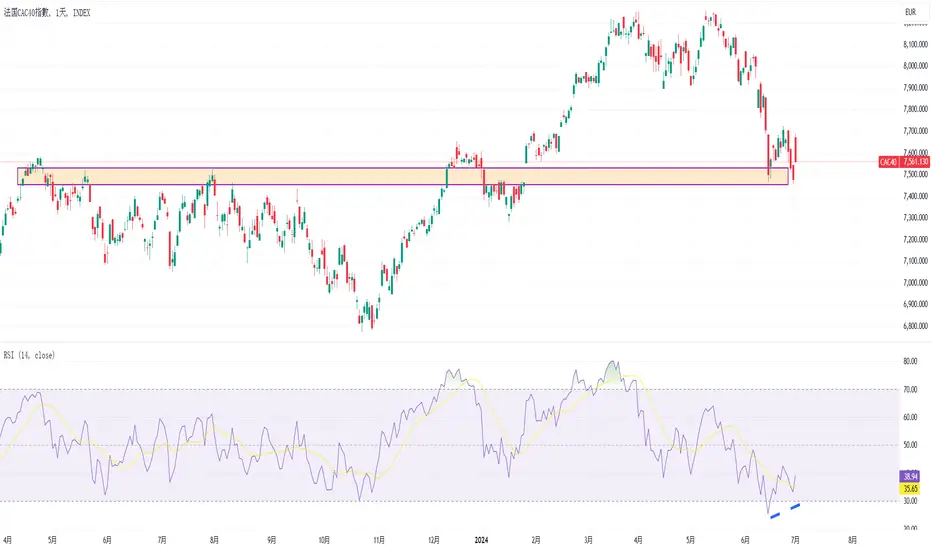Click the 7,900.000 price axis label
The width and height of the screenshot is (932, 550).
click(915, 88)
